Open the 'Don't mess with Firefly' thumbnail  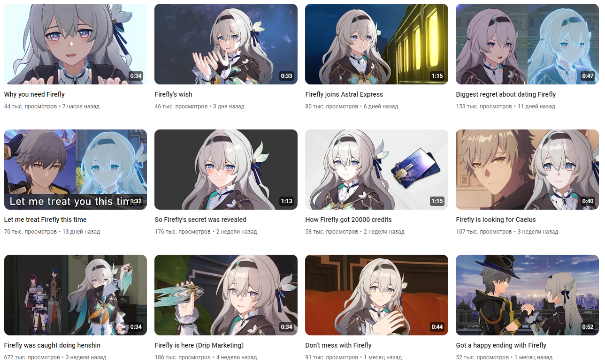[376, 295]
